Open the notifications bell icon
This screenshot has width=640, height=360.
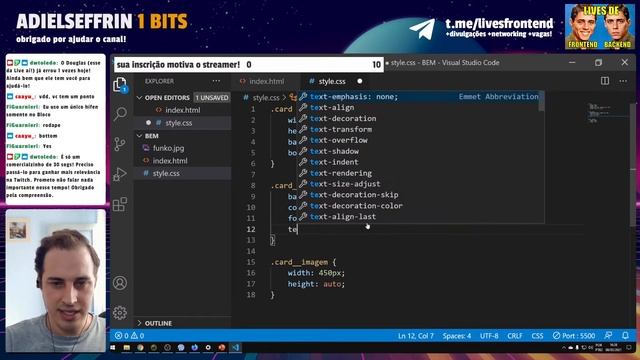pyautogui.click(x=625, y=335)
